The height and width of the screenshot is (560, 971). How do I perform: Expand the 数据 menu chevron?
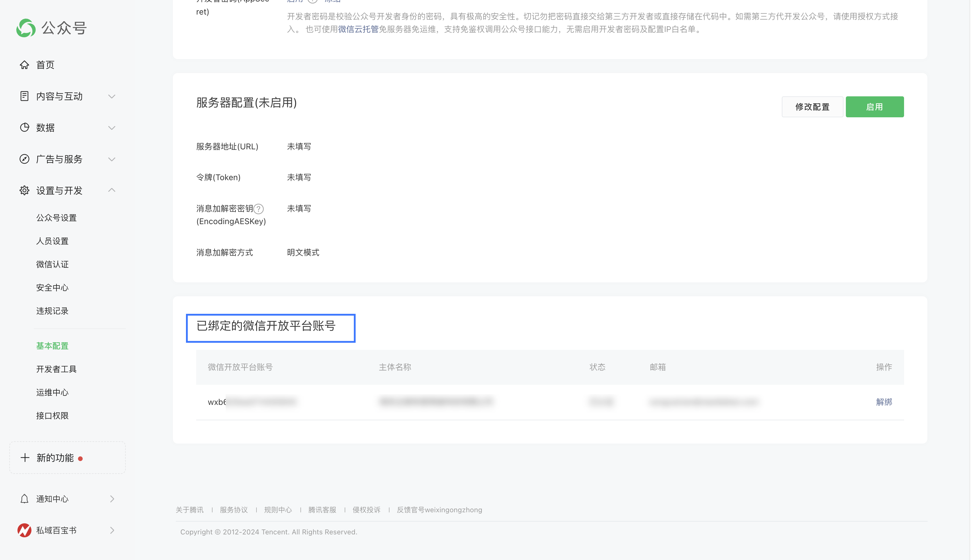[112, 128]
